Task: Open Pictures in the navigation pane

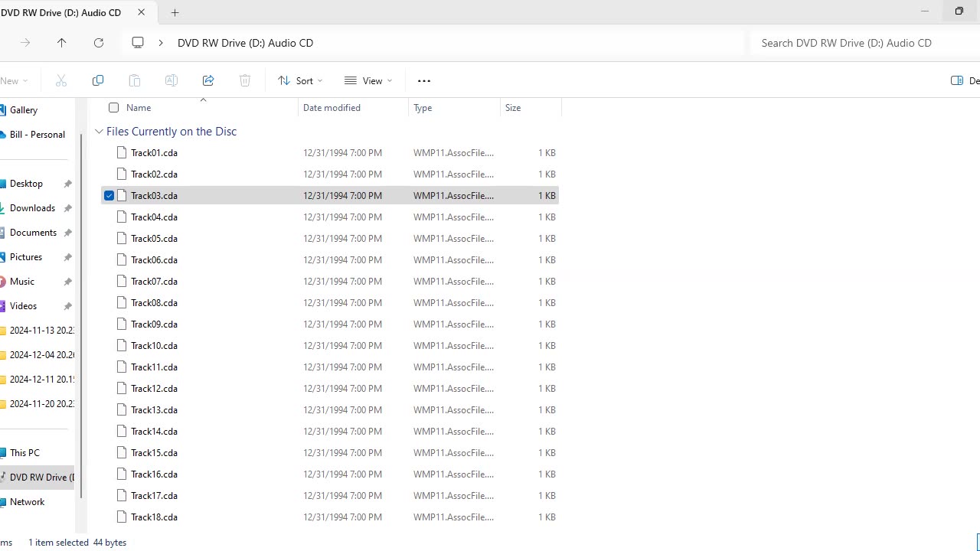Action: point(26,257)
